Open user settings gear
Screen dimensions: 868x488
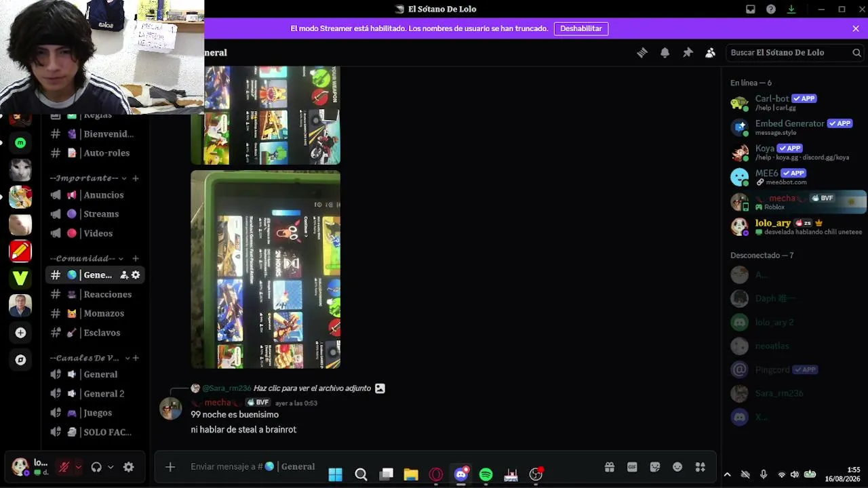pos(128,467)
